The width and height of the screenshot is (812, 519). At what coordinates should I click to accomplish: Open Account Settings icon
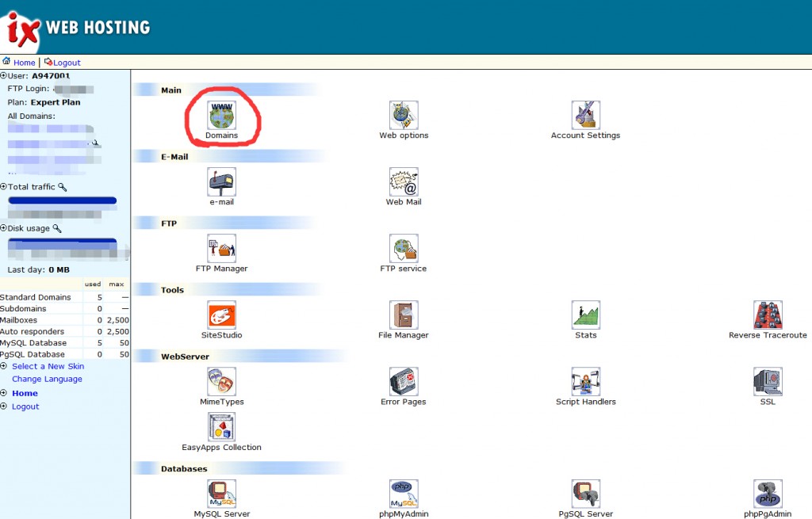586,115
